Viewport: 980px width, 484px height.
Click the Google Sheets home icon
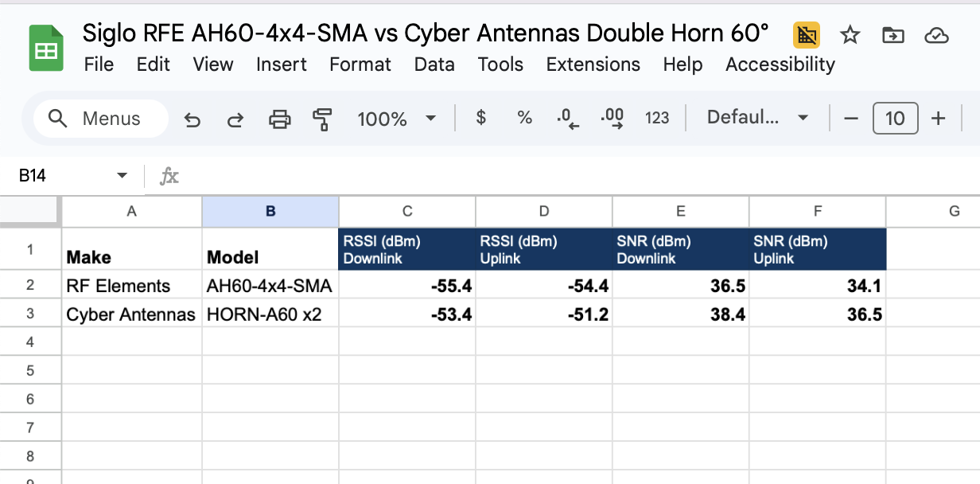click(46, 49)
